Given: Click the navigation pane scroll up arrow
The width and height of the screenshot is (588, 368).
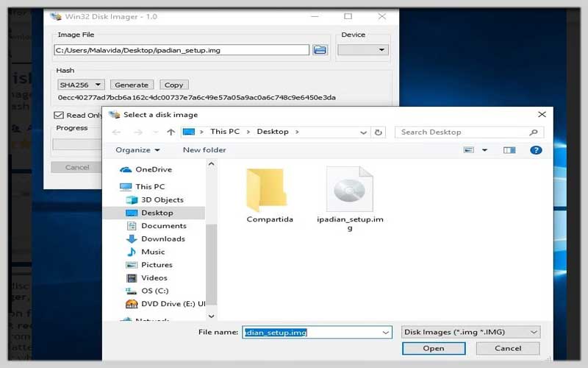Looking at the screenshot, I should click(x=211, y=164).
